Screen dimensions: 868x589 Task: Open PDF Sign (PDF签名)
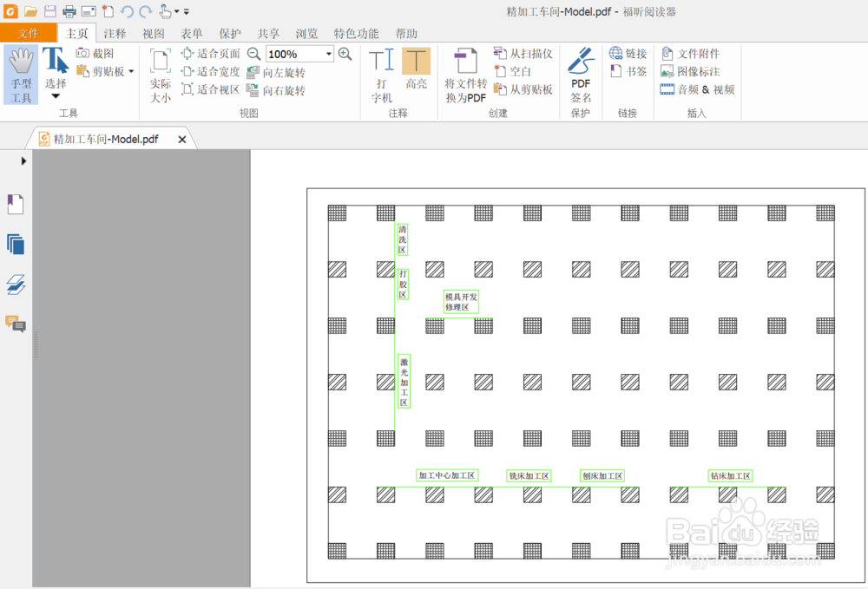click(x=581, y=75)
